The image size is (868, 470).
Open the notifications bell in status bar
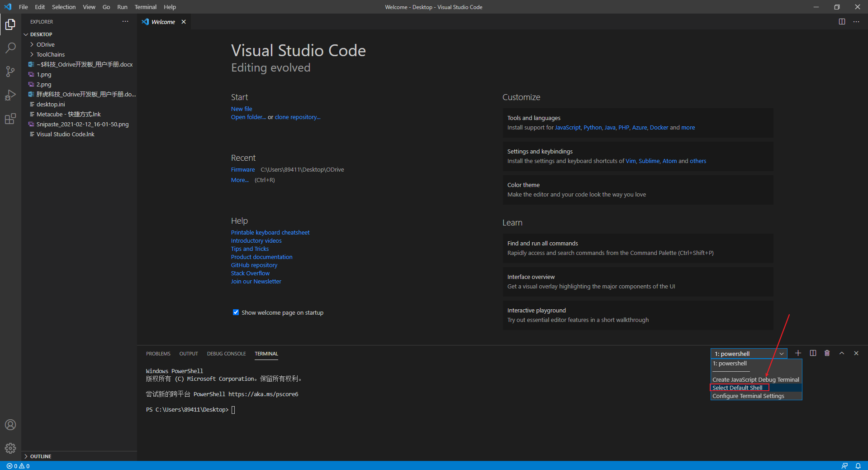[858, 466]
